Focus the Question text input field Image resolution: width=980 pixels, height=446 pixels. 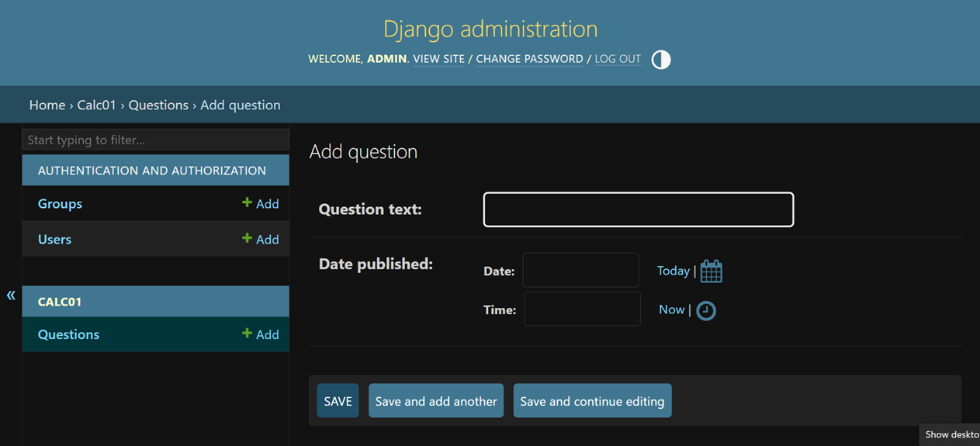(638, 209)
